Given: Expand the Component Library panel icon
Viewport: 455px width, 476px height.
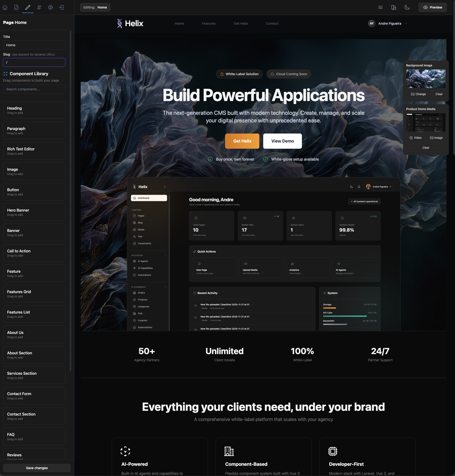Looking at the screenshot, I should point(5,74).
